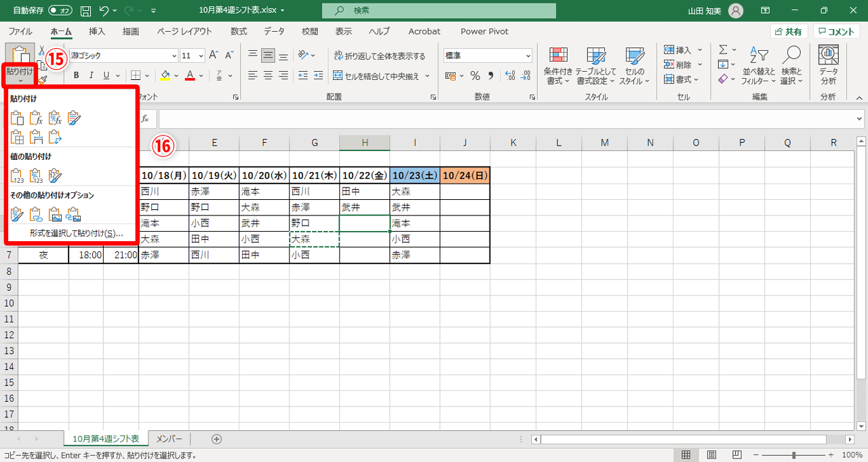
Task: Click the Undo arrow icon
Action: tap(104, 11)
